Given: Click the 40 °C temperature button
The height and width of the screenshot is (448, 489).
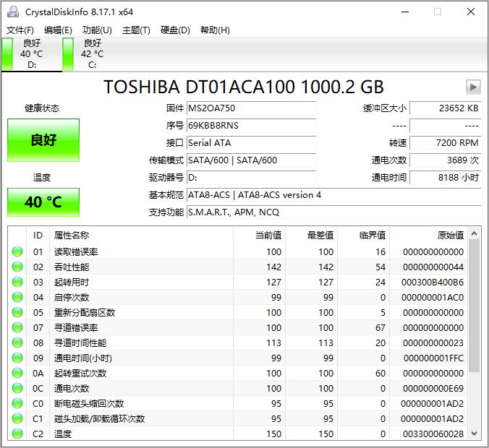Looking at the screenshot, I should tap(43, 202).
